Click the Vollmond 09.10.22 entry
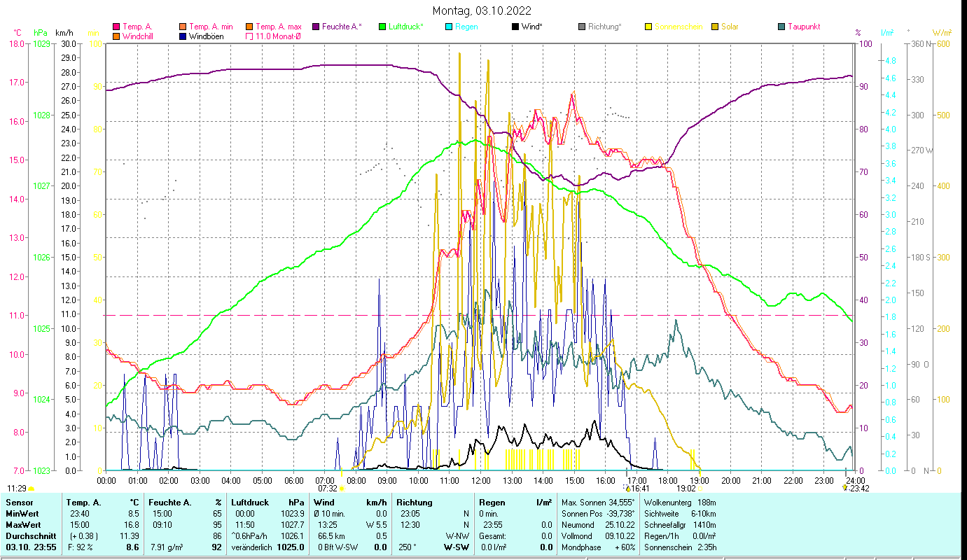Screen dimensions: 967x560 point(599,536)
